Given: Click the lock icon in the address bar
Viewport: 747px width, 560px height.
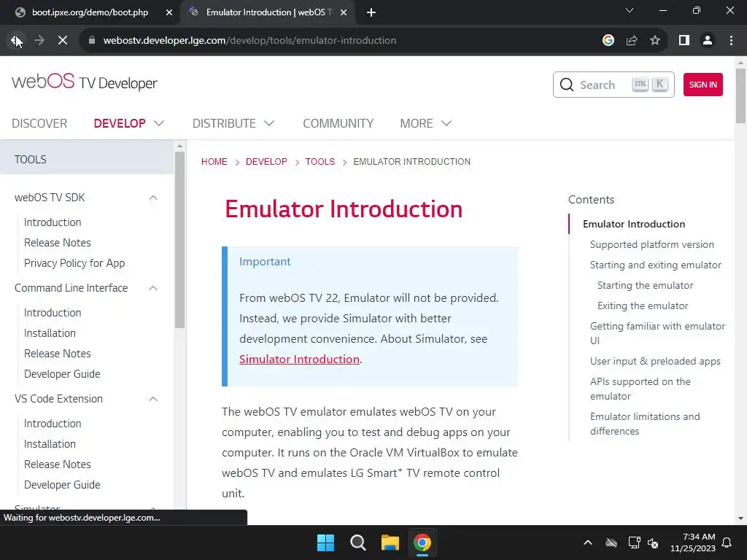Looking at the screenshot, I should tap(92, 41).
